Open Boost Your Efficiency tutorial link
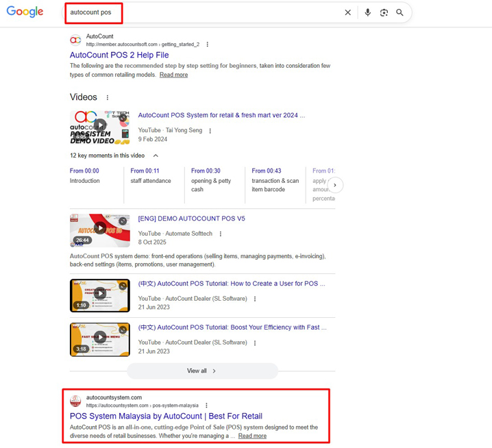Viewport: 492px width, 448px height. (x=232, y=327)
